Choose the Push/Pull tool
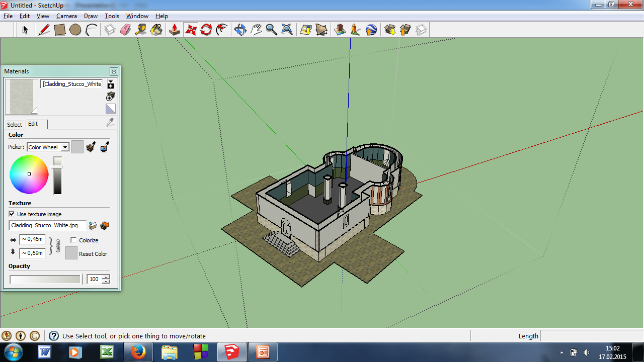The height and width of the screenshot is (362, 644). 175,30
